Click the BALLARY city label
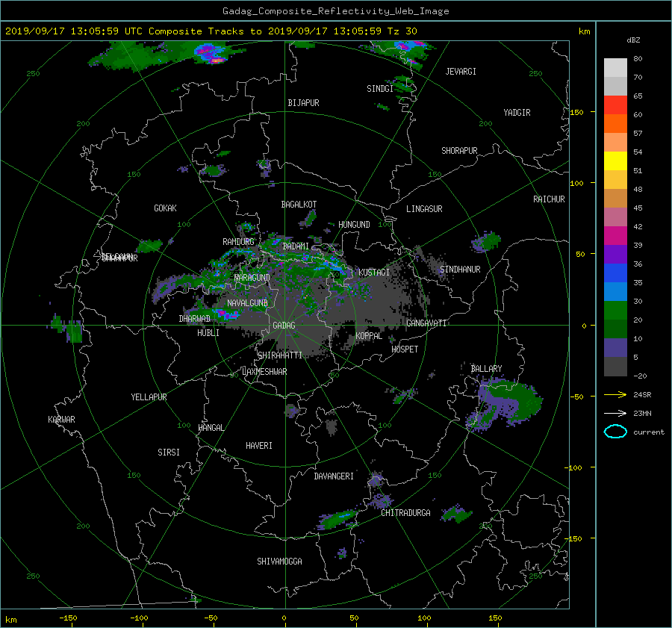This screenshot has width=672, height=628. [x=486, y=369]
